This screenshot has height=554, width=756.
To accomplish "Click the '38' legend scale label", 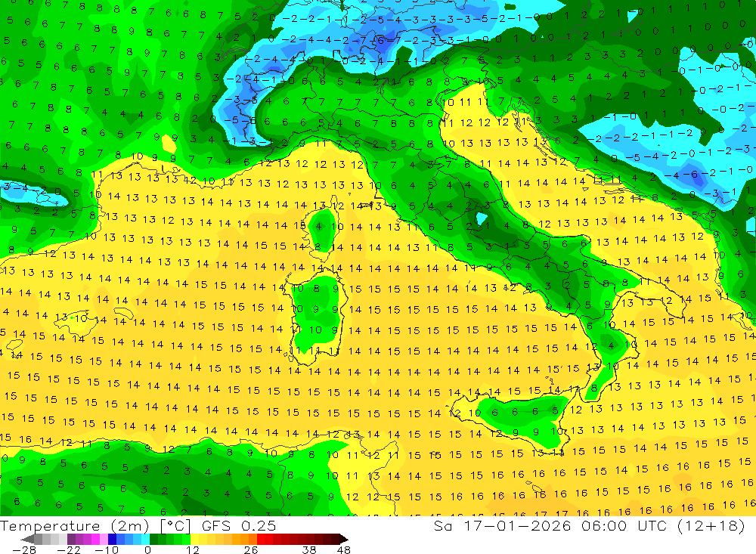I will click(309, 550).
